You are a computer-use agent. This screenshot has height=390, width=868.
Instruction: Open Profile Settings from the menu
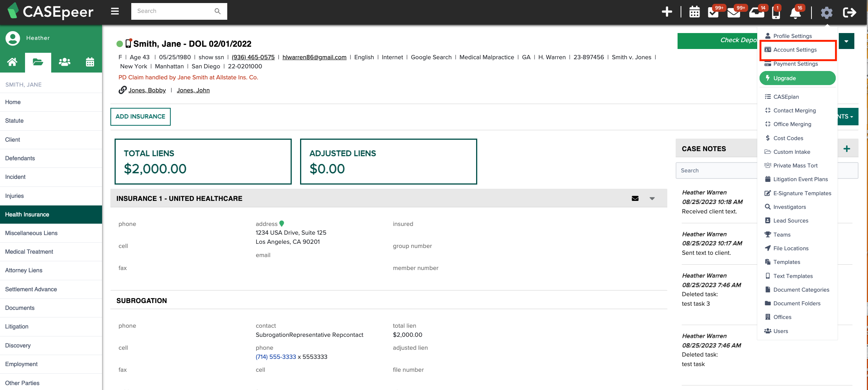tap(793, 36)
